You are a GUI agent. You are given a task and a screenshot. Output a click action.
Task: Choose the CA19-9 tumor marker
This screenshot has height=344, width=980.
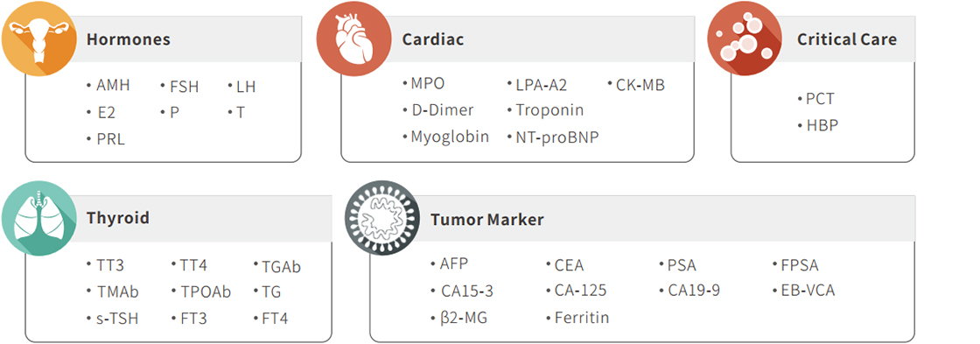694,291
